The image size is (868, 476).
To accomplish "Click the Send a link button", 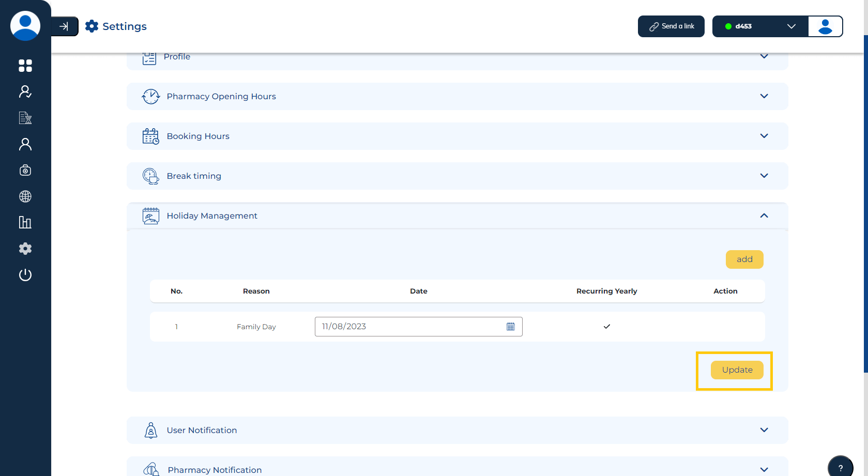I will (671, 26).
